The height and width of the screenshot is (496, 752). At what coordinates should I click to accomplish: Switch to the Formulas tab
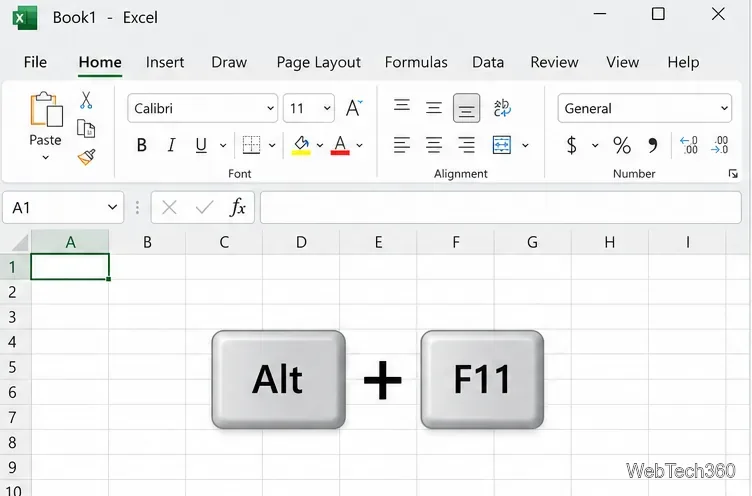[416, 62]
